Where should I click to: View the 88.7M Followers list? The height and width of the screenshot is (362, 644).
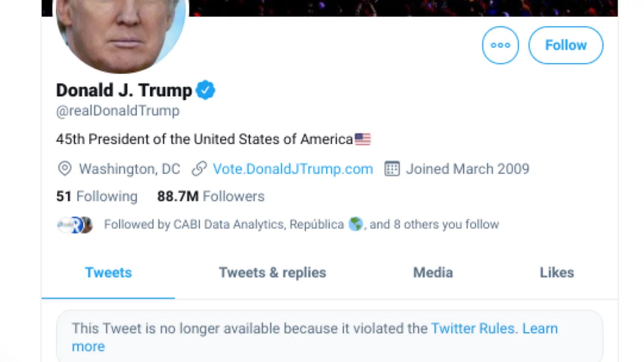pyautogui.click(x=211, y=196)
